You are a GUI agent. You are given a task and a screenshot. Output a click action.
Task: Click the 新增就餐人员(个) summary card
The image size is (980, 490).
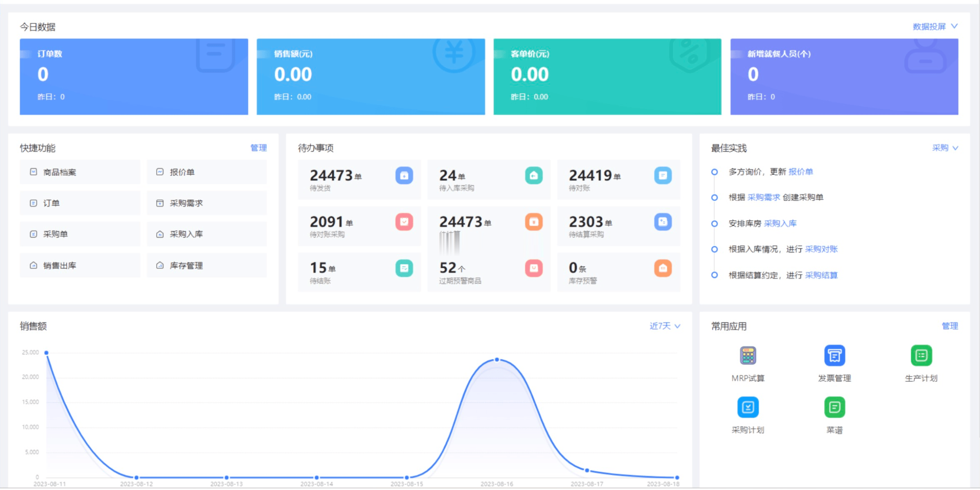click(844, 77)
